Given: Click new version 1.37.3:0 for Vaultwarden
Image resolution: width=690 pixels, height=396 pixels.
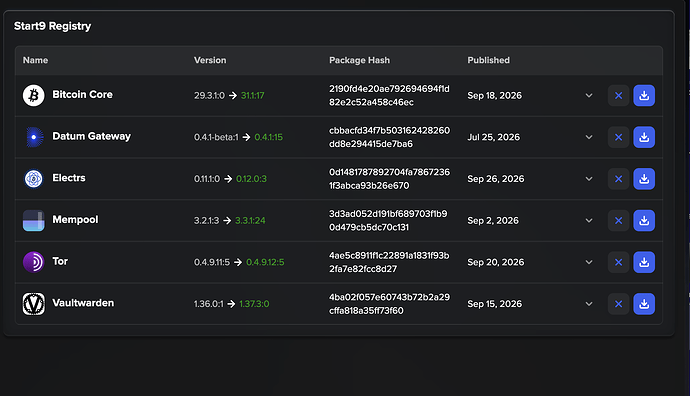Looking at the screenshot, I should pyautogui.click(x=254, y=304).
